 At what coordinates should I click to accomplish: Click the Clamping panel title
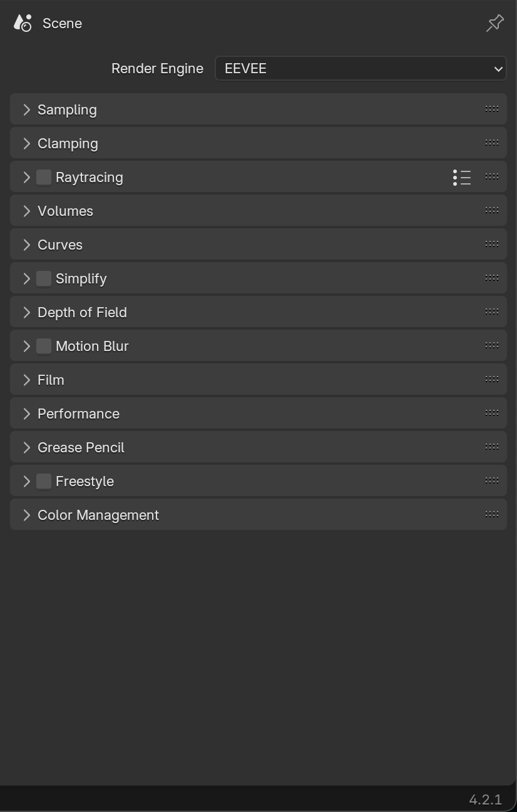[68, 143]
